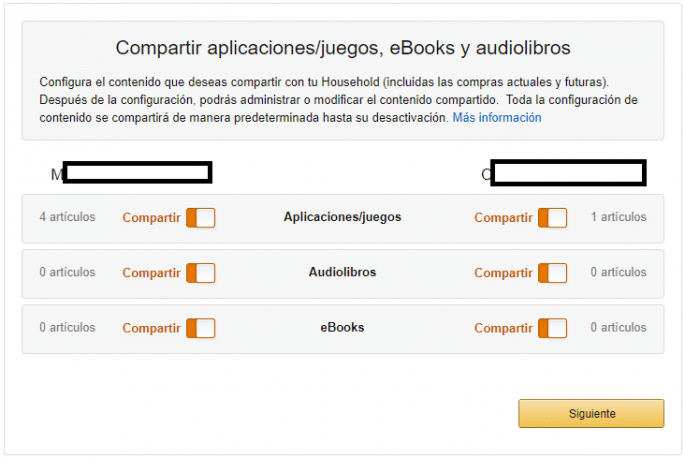Switch off left member's eBooks sharing
This screenshot has height=458, width=685.
point(200,328)
